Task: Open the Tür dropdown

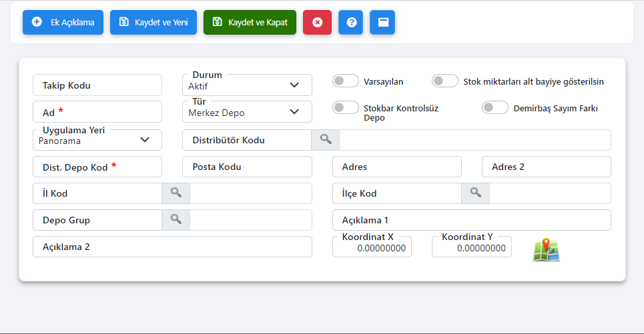Action: [x=247, y=112]
